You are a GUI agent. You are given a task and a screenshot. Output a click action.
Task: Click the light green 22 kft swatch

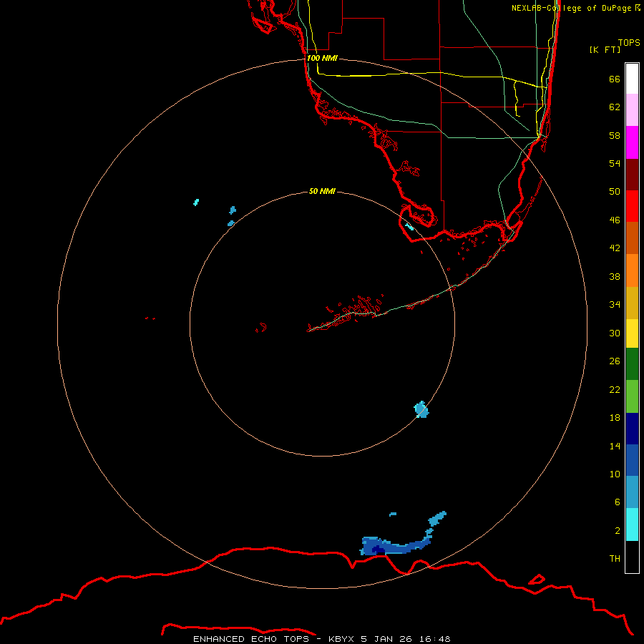click(x=632, y=396)
